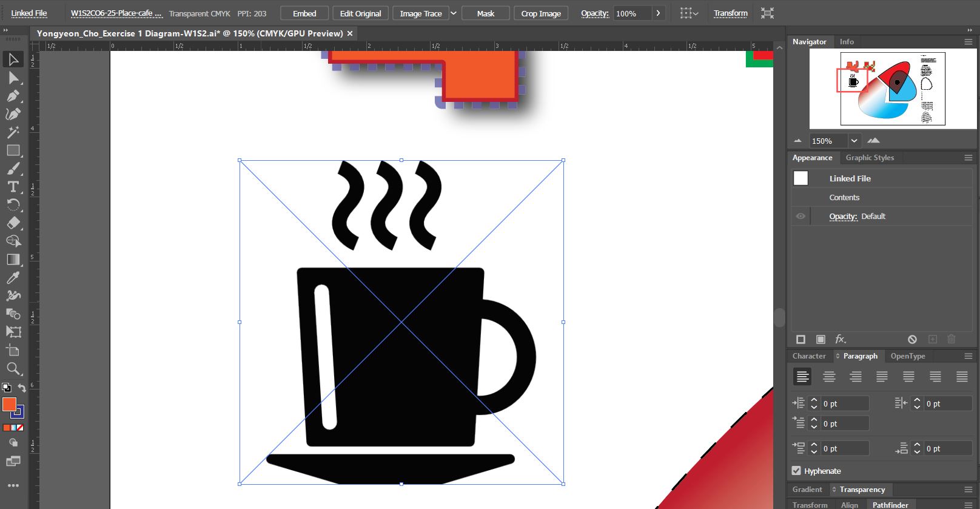Open the Image Trace dropdown arrow
Image resolution: width=980 pixels, height=509 pixels.
click(453, 13)
